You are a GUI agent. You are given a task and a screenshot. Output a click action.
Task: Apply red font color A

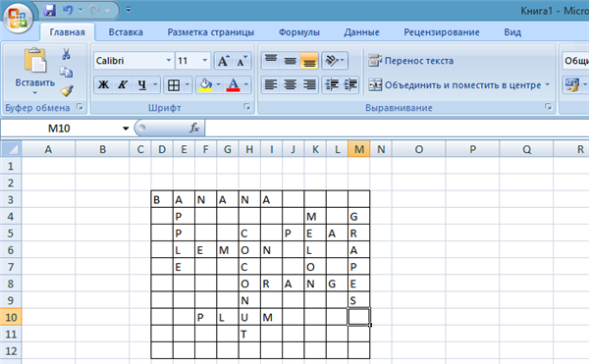[x=234, y=84]
